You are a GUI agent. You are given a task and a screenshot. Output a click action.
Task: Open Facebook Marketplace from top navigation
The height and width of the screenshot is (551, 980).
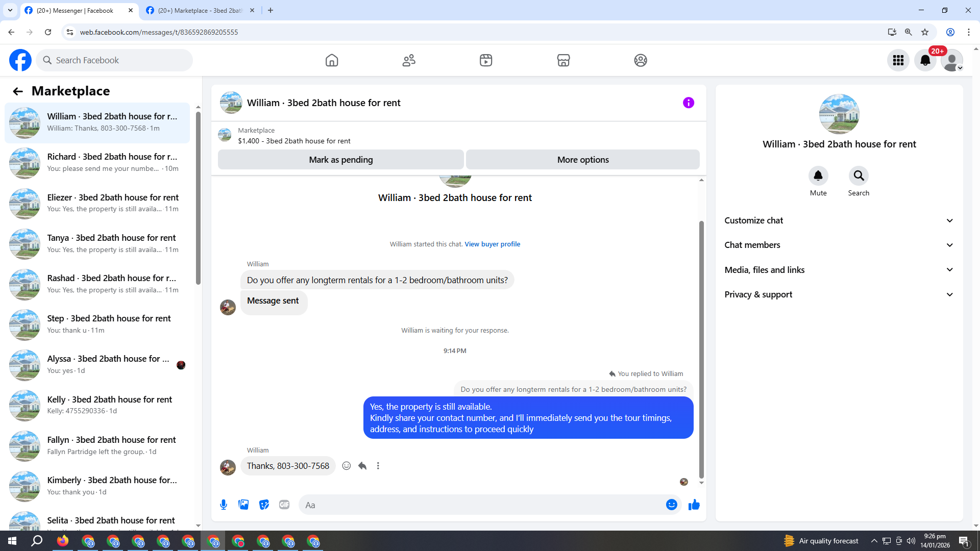563,60
